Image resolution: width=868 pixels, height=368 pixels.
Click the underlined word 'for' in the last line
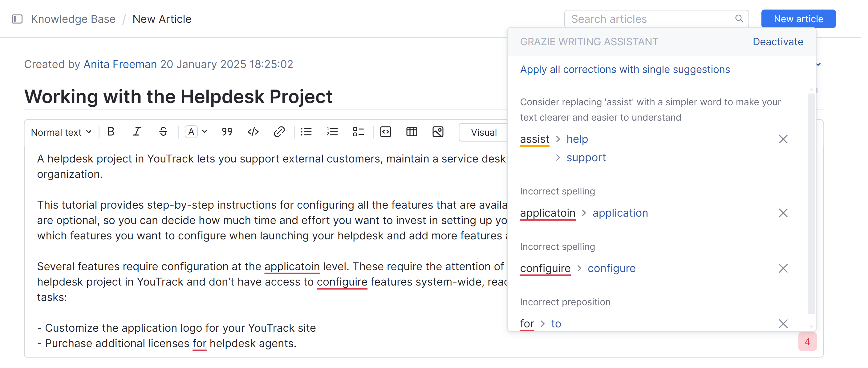pyautogui.click(x=200, y=344)
